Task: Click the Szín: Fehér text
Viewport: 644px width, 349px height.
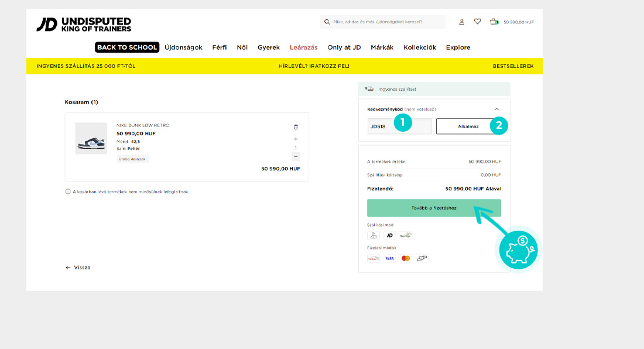Action: click(x=128, y=149)
